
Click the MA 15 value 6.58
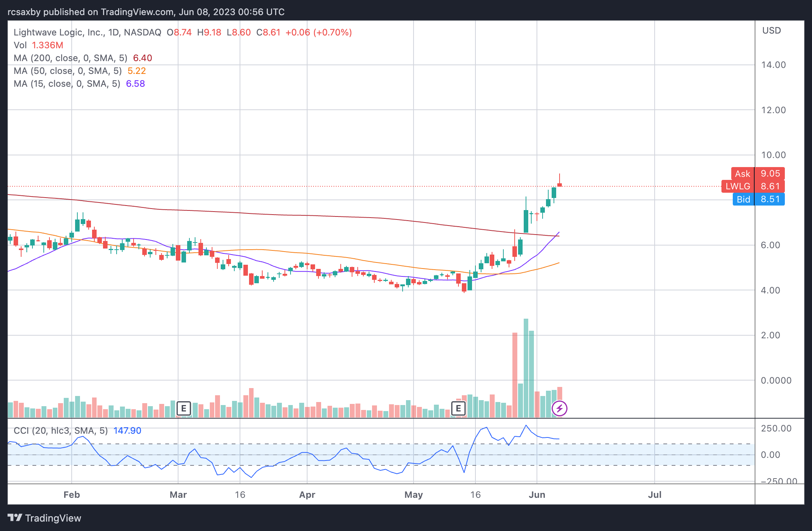(135, 84)
